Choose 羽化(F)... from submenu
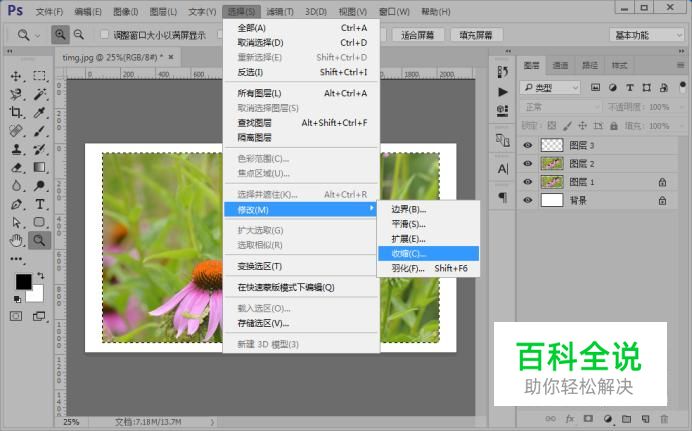The image size is (692, 431). [x=428, y=268]
